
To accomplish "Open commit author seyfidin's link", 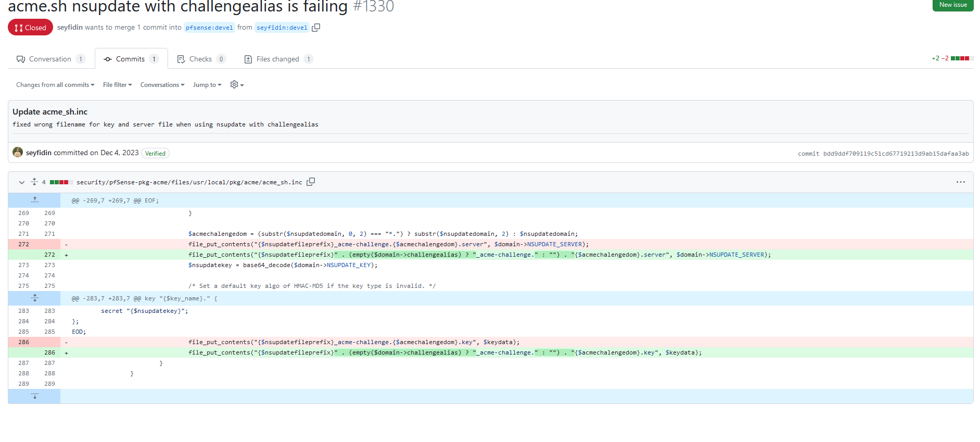I will [x=39, y=153].
